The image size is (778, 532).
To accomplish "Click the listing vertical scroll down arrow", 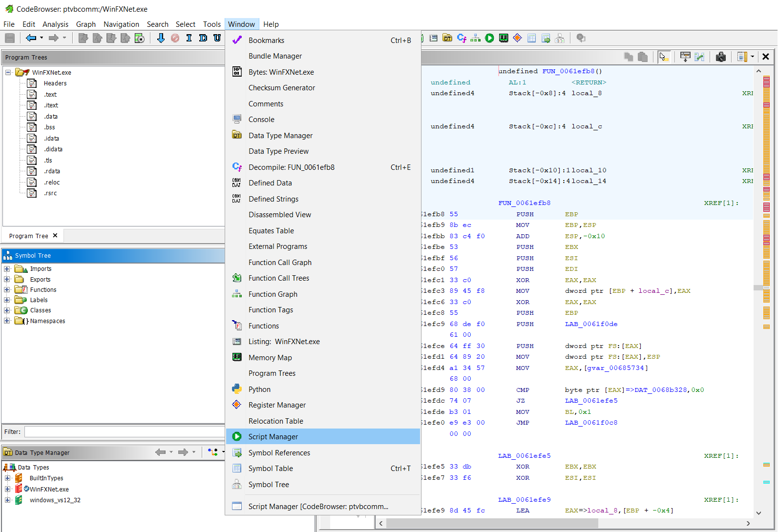I will coord(758,513).
